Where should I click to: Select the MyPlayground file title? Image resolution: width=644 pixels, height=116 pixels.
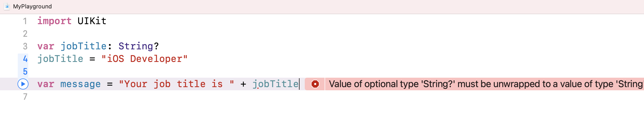click(32, 6)
